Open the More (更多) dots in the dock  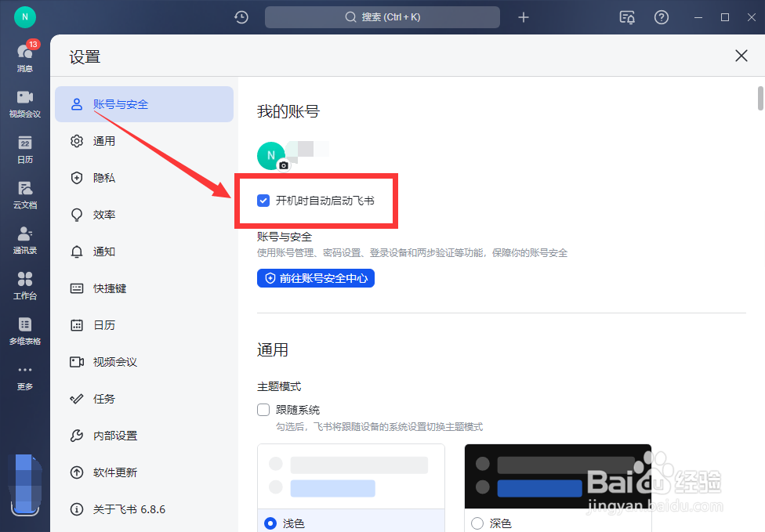pos(25,377)
